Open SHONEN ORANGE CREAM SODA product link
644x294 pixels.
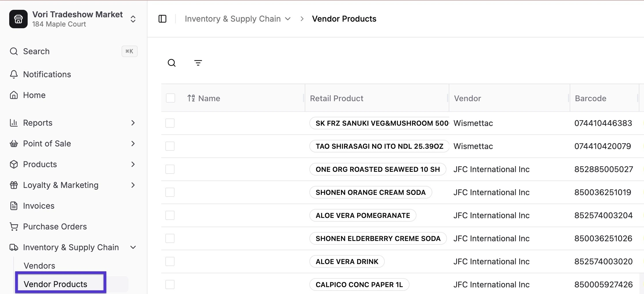[x=370, y=192]
